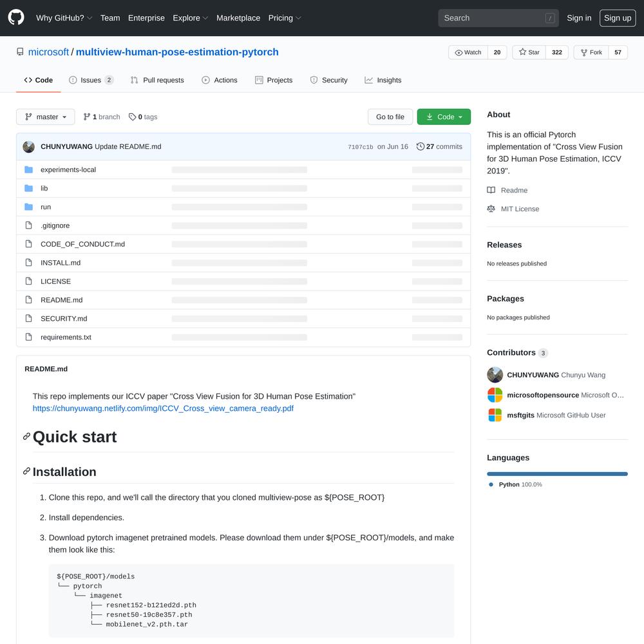This screenshot has width=644, height=644.
Task: Expand the Why GitHub? menu
Action: tap(64, 18)
